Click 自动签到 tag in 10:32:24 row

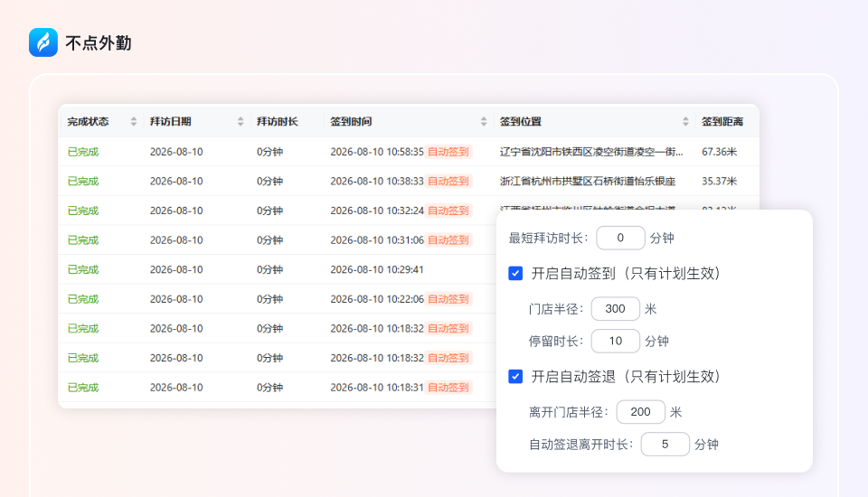[448, 211]
